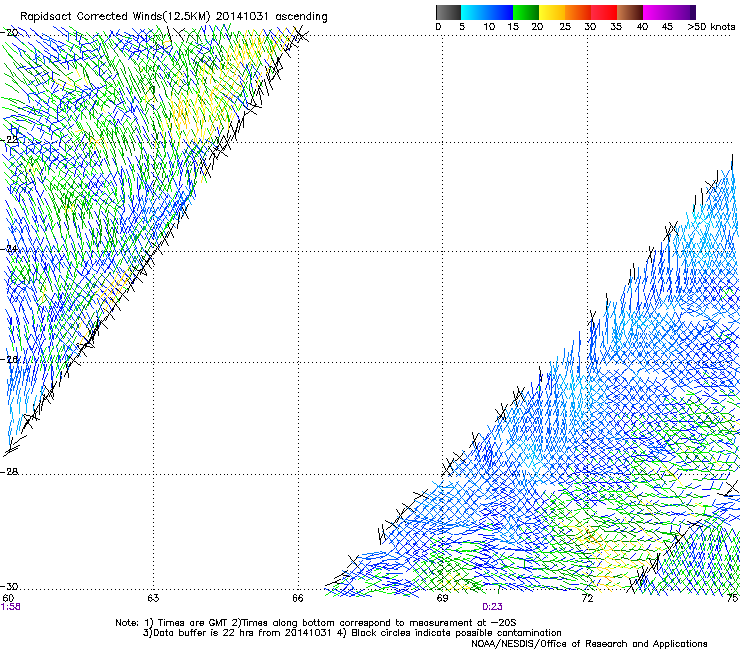Click the purple 1:58 swath time label
The height and width of the screenshot is (650, 740).
point(11,607)
